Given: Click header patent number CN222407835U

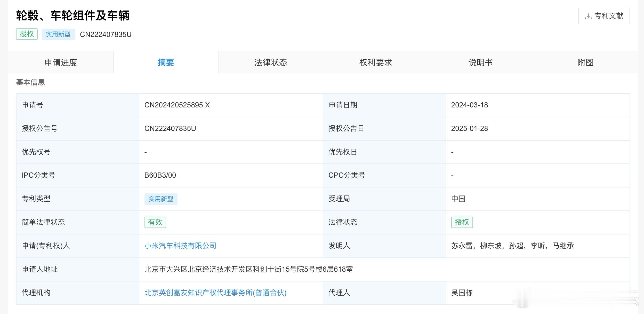Looking at the screenshot, I should coord(106,35).
